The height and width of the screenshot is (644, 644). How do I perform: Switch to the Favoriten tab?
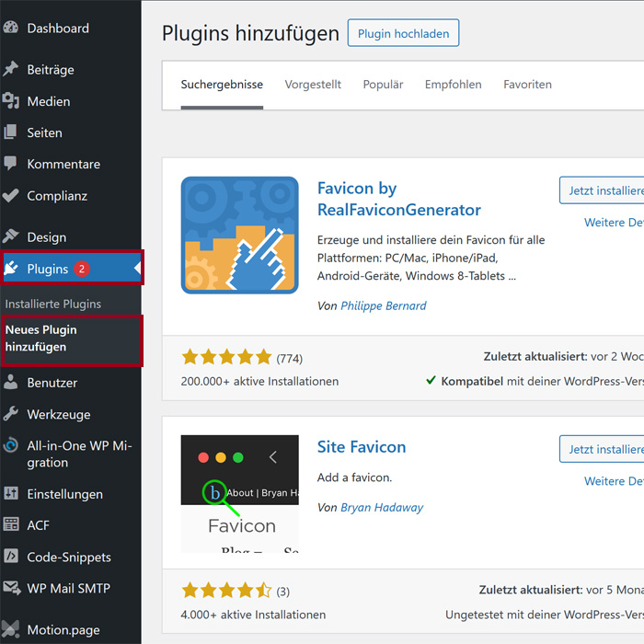coord(527,85)
